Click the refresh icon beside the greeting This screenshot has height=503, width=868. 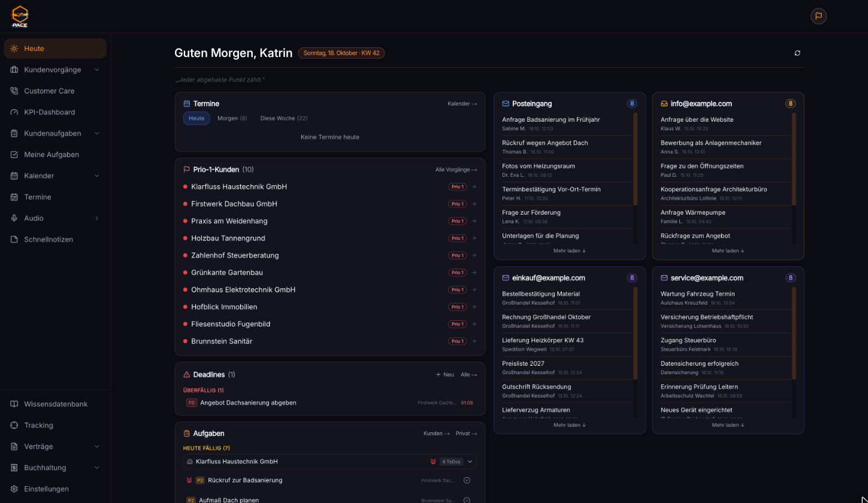[797, 53]
